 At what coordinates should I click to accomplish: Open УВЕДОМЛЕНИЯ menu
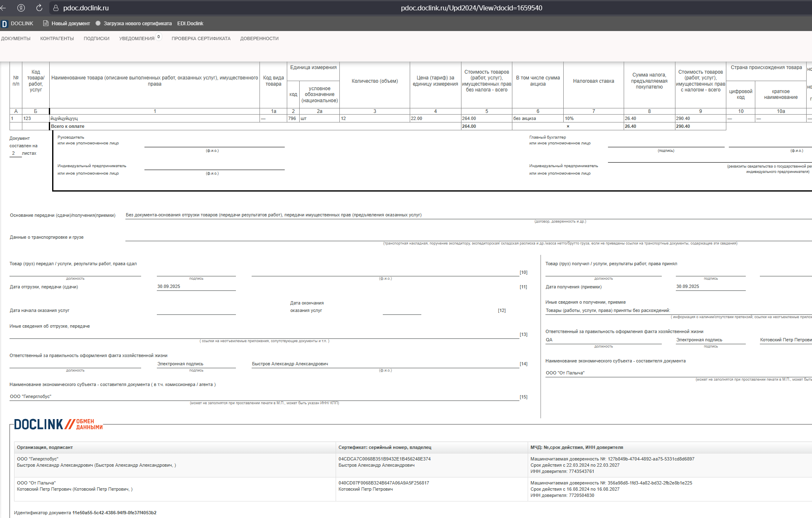137,38
